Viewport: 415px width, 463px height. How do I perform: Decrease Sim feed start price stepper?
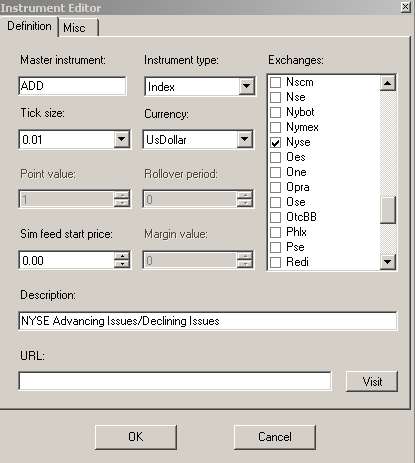coord(122,264)
